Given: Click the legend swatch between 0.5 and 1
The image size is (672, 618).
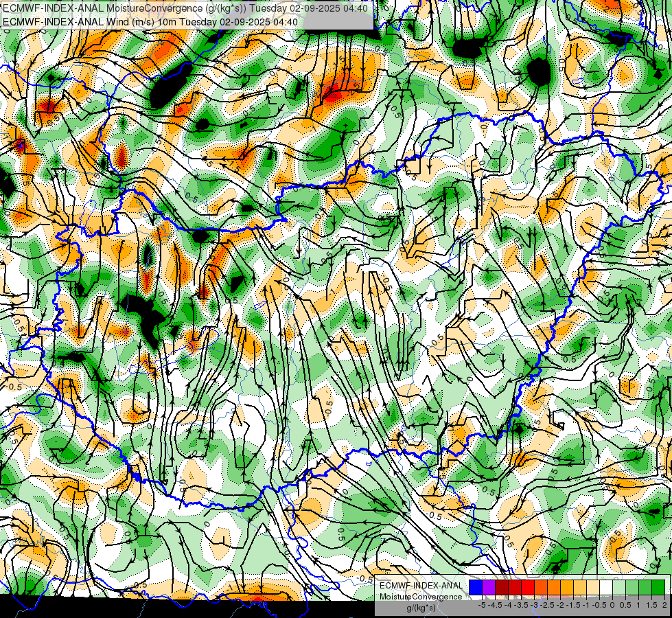Looking at the screenshot, I should pyautogui.click(x=632, y=587).
